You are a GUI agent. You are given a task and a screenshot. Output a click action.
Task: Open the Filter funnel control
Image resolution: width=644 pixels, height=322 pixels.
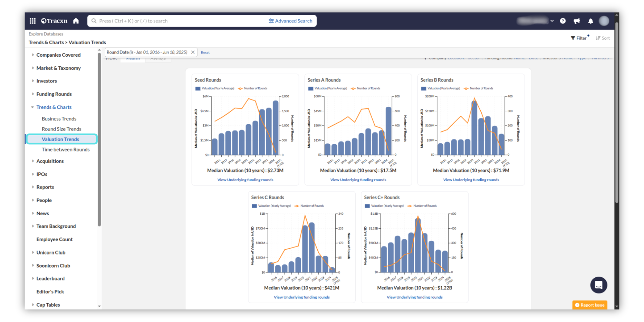[579, 38]
